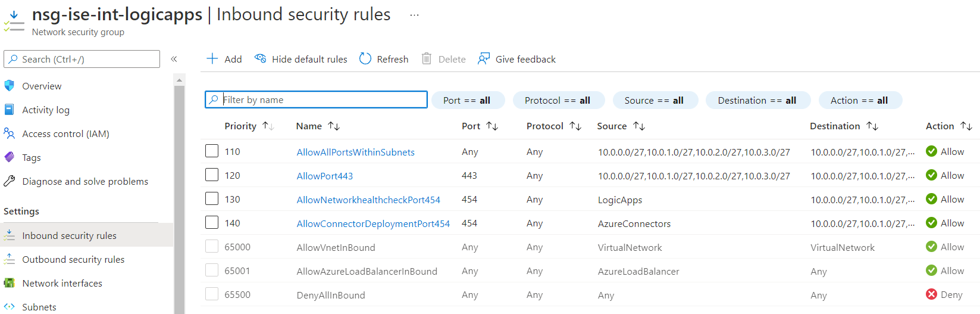
Task: Collapse the sidebar with double chevron
Action: 174,59
